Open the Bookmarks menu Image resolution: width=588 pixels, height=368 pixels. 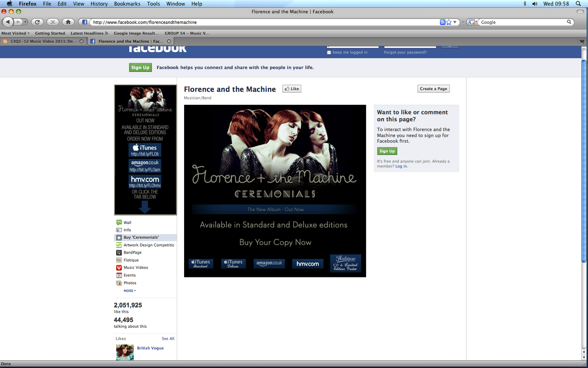[x=127, y=4]
